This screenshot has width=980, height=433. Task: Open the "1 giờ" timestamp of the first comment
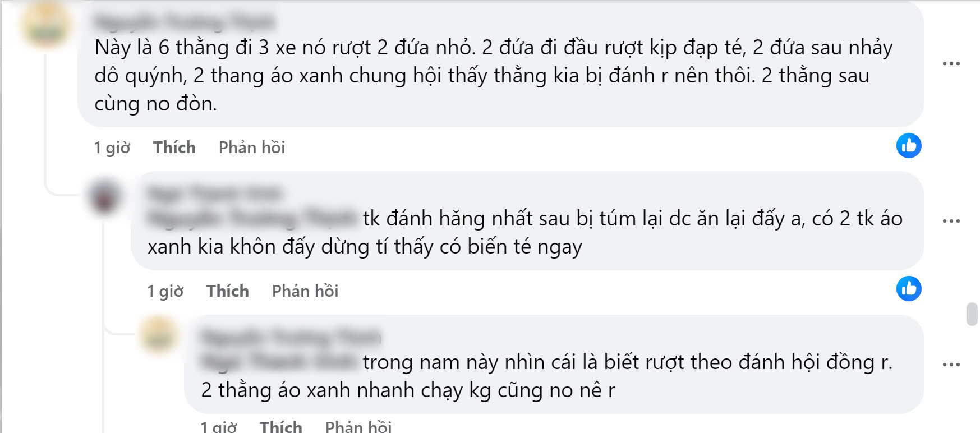coord(112,148)
